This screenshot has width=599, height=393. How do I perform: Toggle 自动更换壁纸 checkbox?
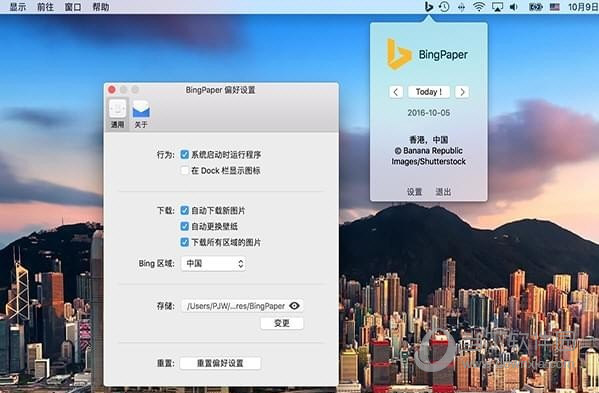coord(185,226)
